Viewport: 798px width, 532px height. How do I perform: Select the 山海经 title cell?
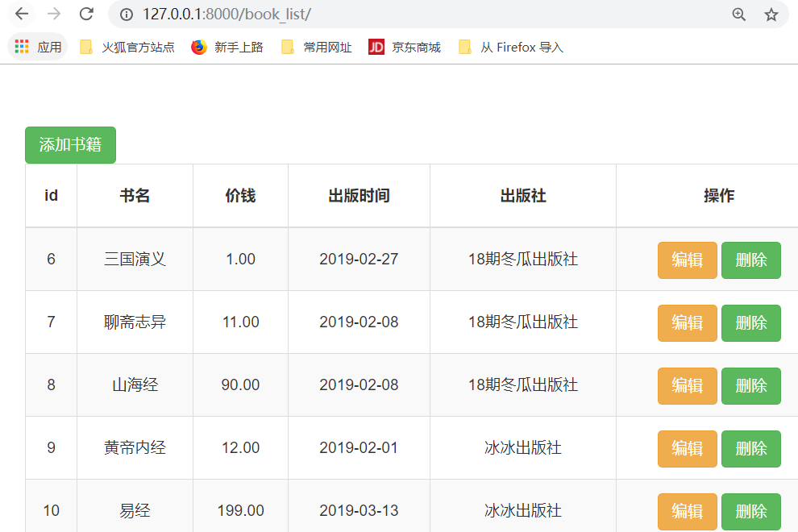pyautogui.click(x=135, y=384)
